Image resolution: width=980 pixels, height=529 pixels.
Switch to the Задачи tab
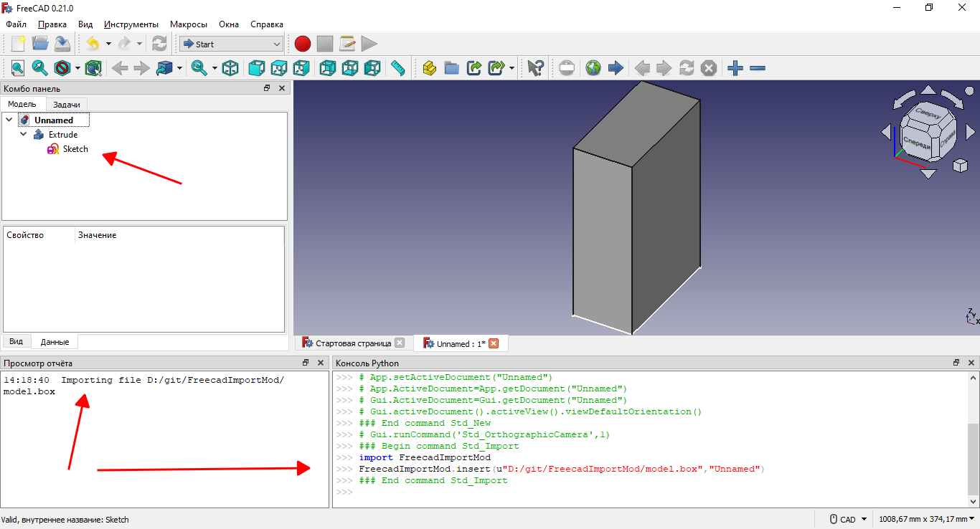click(67, 105)
